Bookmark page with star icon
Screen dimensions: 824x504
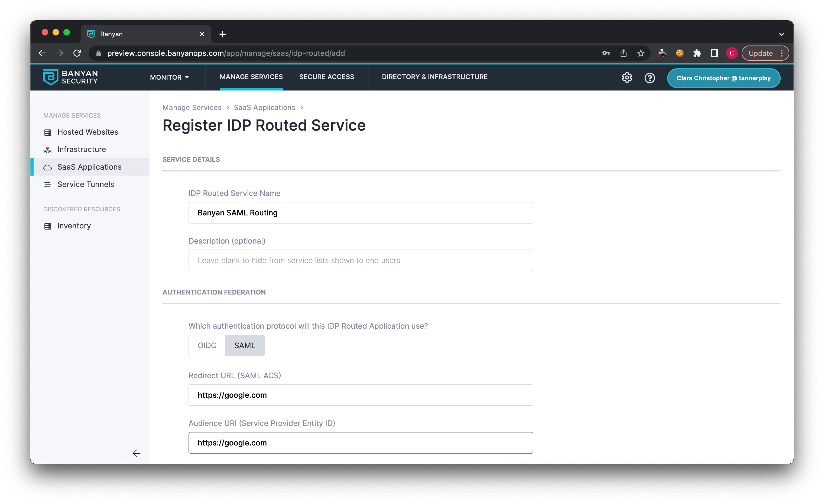coord(640,53)
